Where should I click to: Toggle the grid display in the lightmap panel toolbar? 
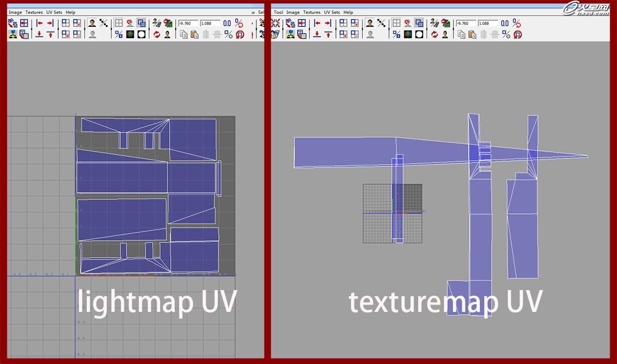tap(118, 23)
